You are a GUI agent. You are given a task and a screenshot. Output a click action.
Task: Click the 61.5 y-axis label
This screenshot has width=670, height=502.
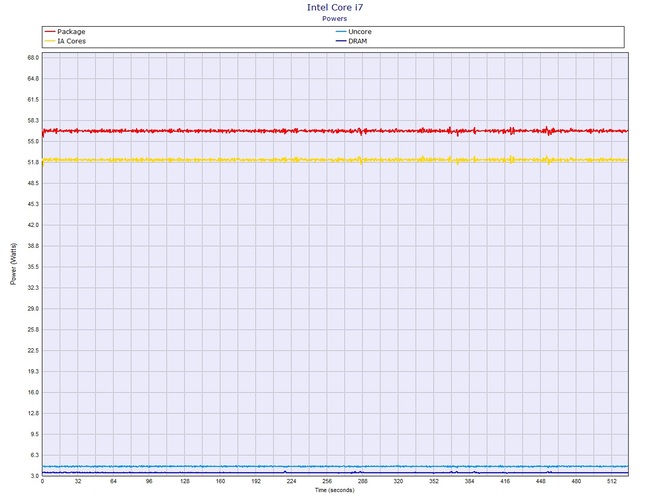[33, 100]
